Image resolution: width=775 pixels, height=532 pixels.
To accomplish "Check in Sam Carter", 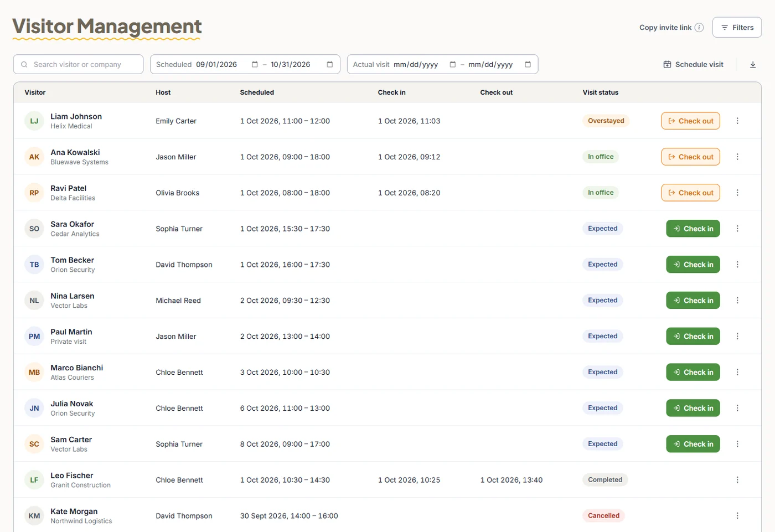I will [x=693, y=444].
